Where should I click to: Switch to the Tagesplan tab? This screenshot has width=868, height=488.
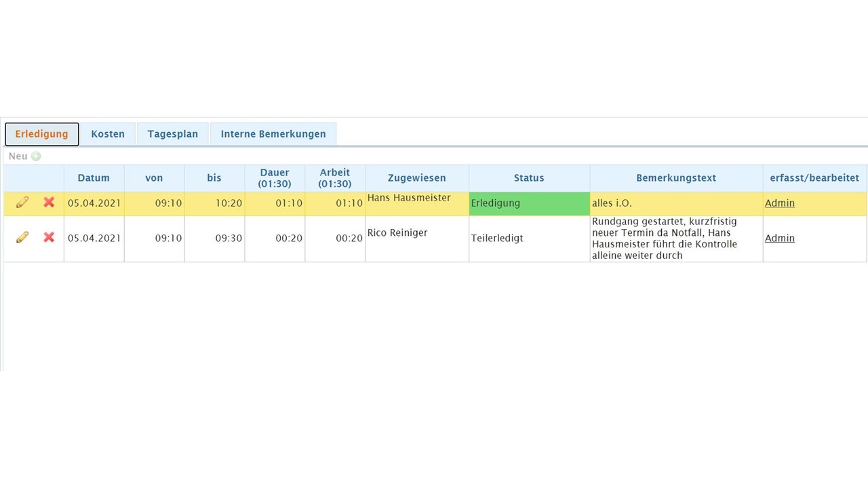(x=173, y=134)
